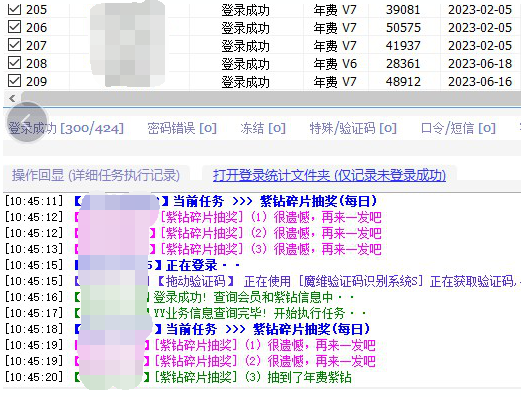Open the 口令/短信 [0] tab

458,128
